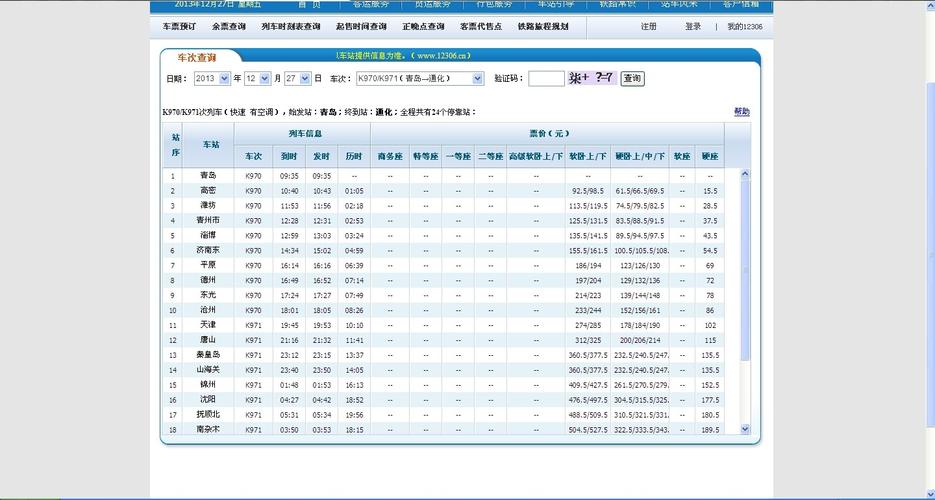Open the 车票预订 menu
Screen dimensions: 935x500
[179, 27]
